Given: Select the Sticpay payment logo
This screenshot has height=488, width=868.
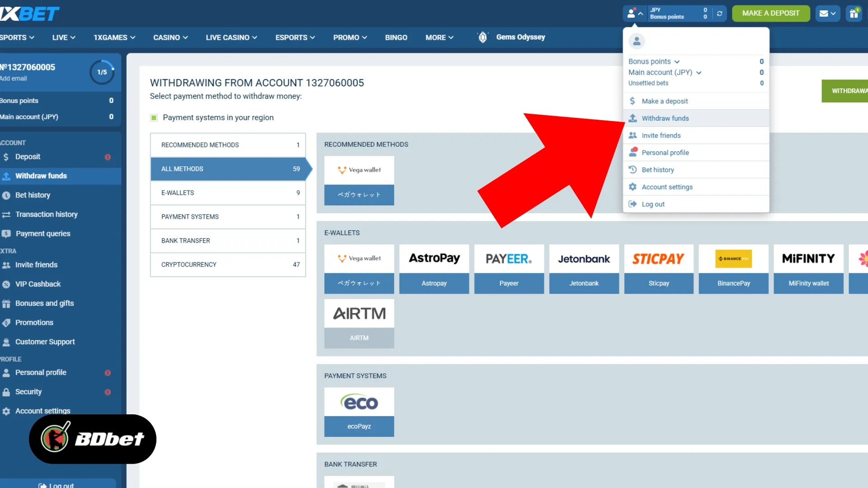Looking at the screenshot, I should coord(659,258).
